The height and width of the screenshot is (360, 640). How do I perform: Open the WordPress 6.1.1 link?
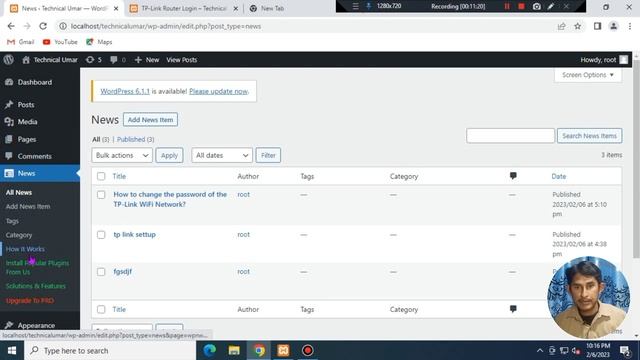tap(125, 91)
